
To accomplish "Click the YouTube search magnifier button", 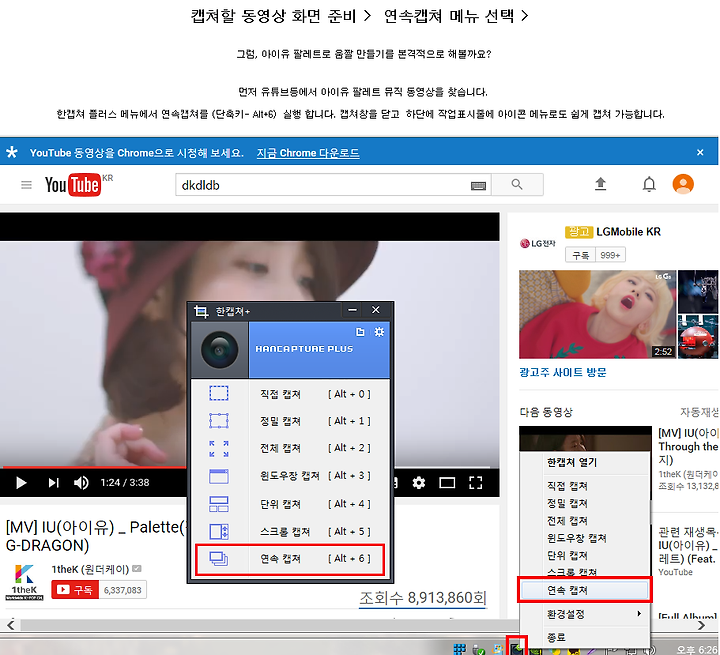I will [x=517, y=185].
